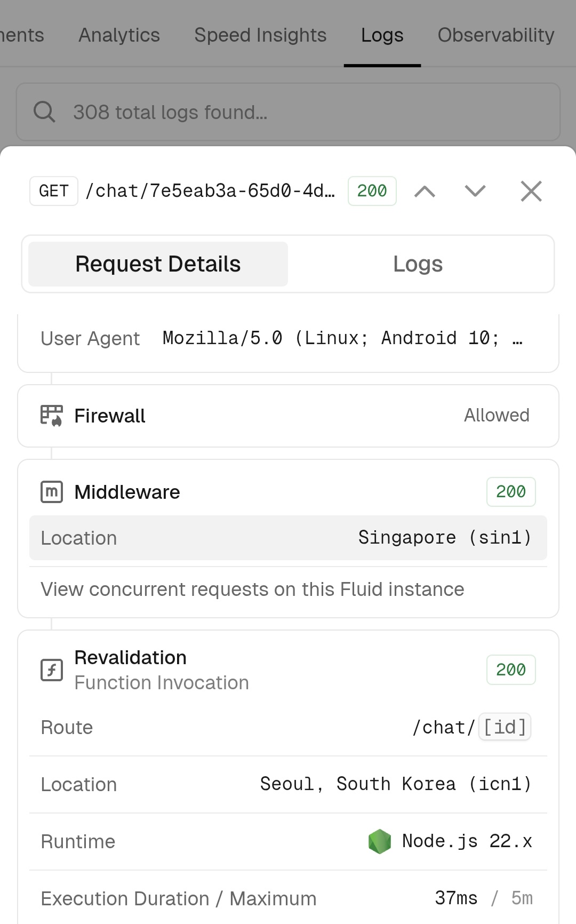View concurrent requests on this Fluid instance
The width and height of the screenshot is (576, 924).
[x=252, y=590]
